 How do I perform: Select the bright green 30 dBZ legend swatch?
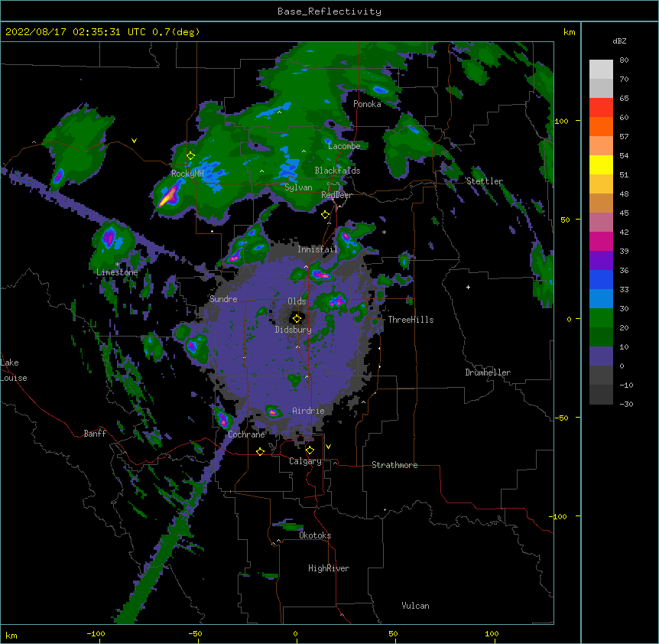601,318
